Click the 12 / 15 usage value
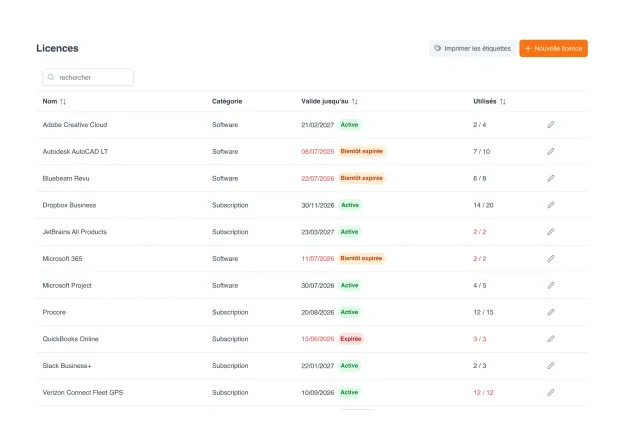The height and width of the screenshot is (441, 624). click(x=483, y=312)
